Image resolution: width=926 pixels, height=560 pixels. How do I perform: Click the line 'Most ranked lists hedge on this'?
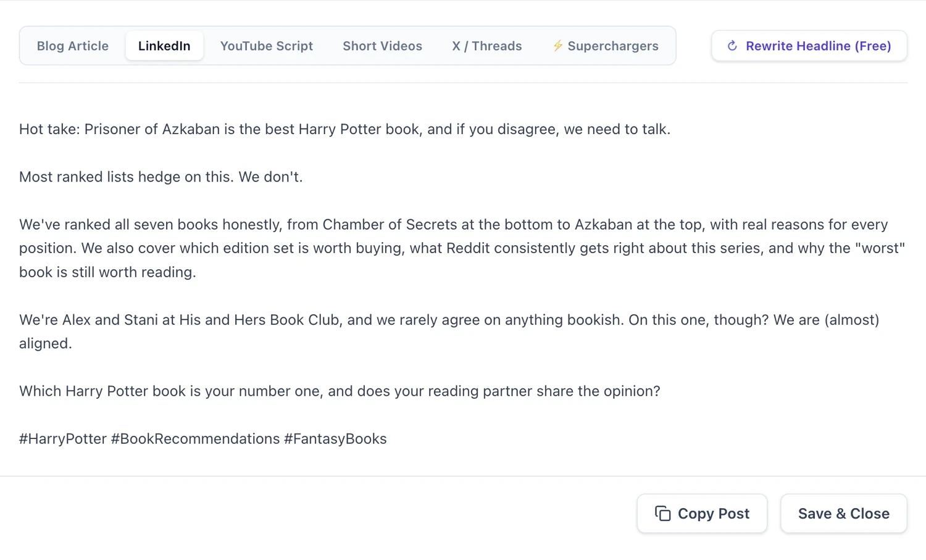(161, 177)
